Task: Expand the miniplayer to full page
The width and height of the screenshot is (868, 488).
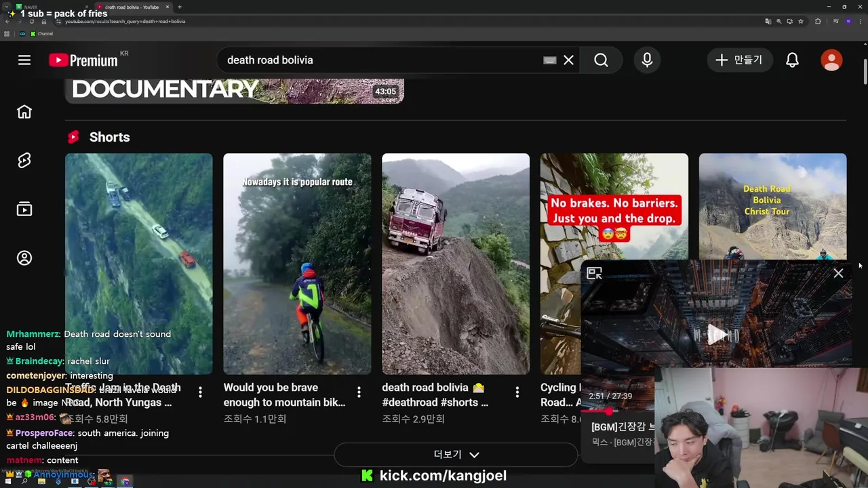Action: pos(594,274)
